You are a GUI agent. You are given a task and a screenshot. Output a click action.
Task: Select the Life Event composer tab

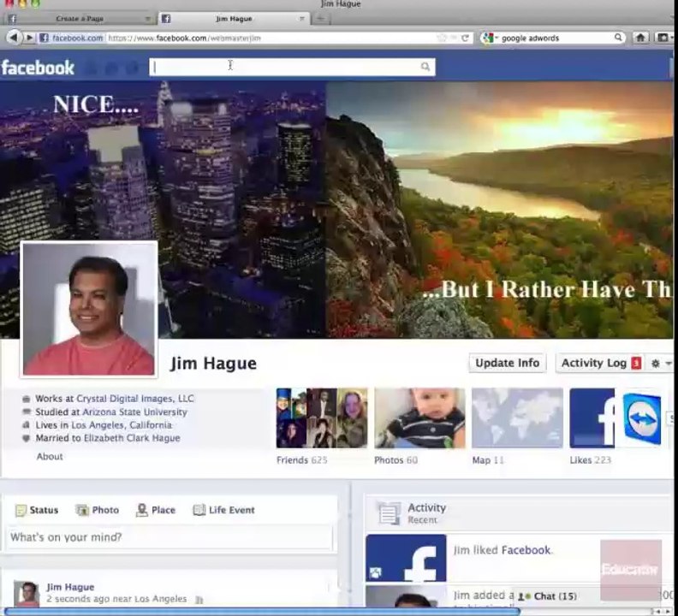[223, 510]
